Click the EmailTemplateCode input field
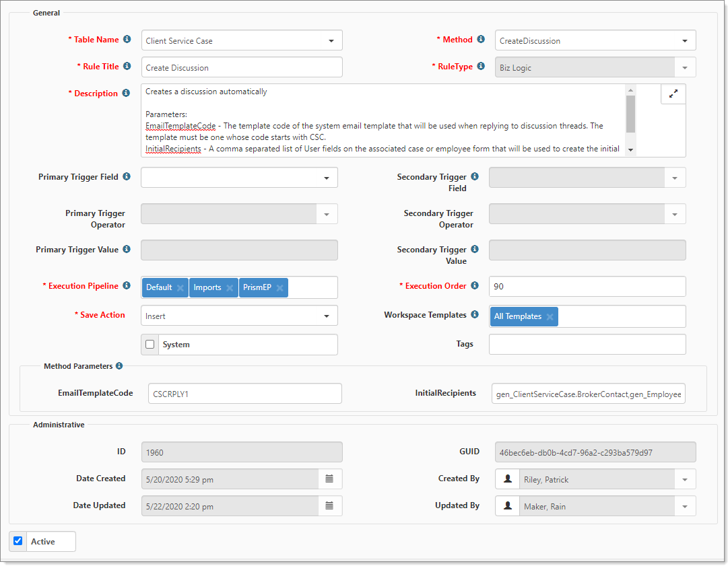Screen dimensions: 728x566 244,394
